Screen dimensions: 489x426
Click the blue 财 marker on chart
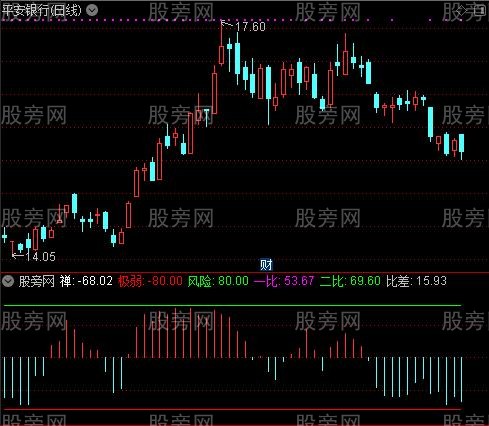[266, 265]
